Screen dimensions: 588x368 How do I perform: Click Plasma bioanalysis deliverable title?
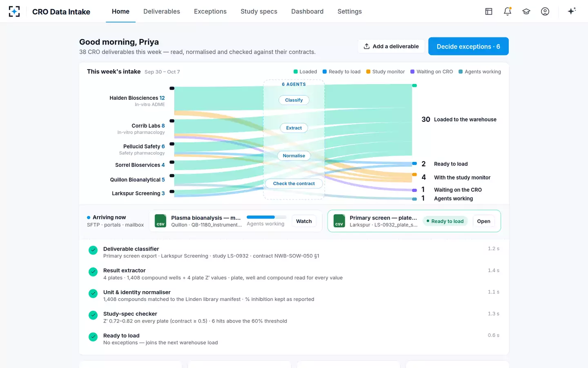(206, 218)
